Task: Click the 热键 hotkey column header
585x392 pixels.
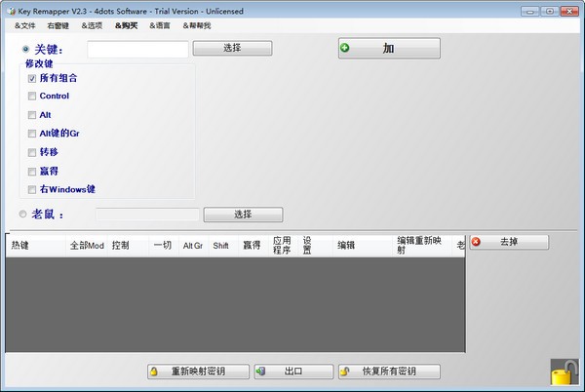Action: pyautogui.click(x=20, y=246)
